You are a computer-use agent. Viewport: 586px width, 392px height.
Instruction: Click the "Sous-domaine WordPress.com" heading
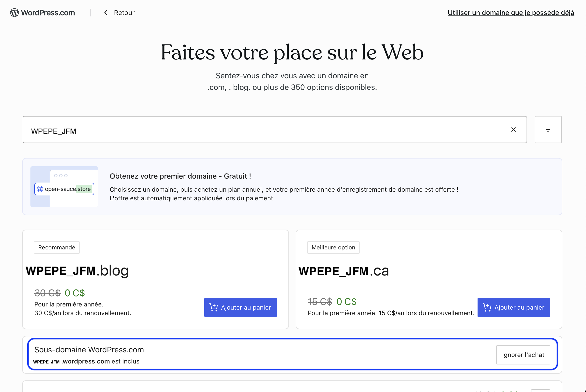point(89,349)
